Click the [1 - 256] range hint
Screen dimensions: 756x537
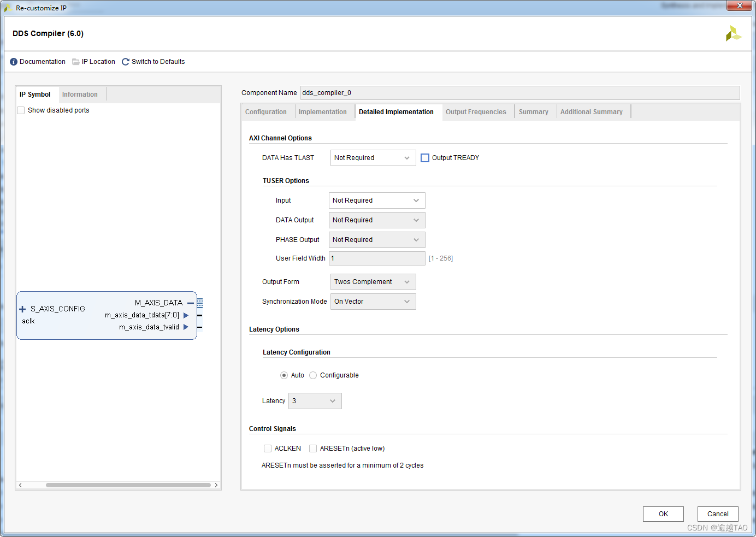441,258
